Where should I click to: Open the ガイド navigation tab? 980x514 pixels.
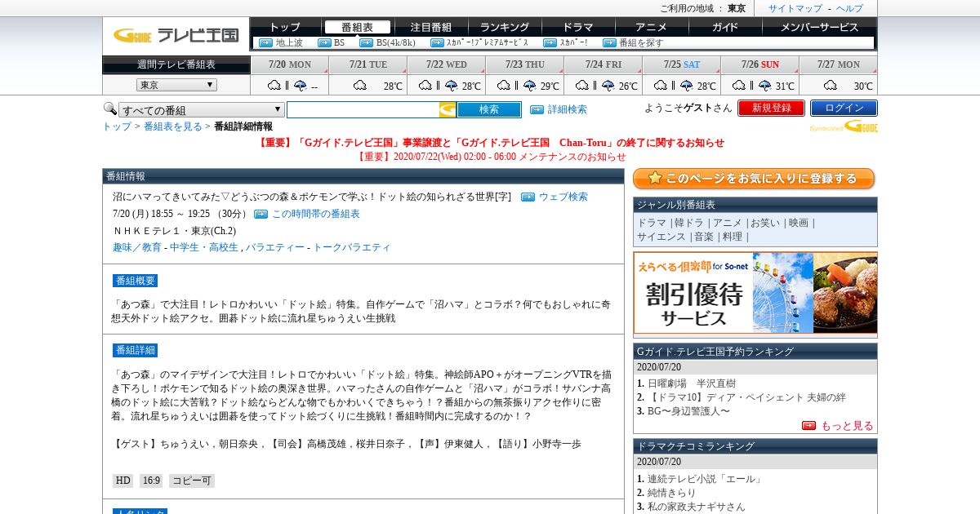tap(724, 27)
